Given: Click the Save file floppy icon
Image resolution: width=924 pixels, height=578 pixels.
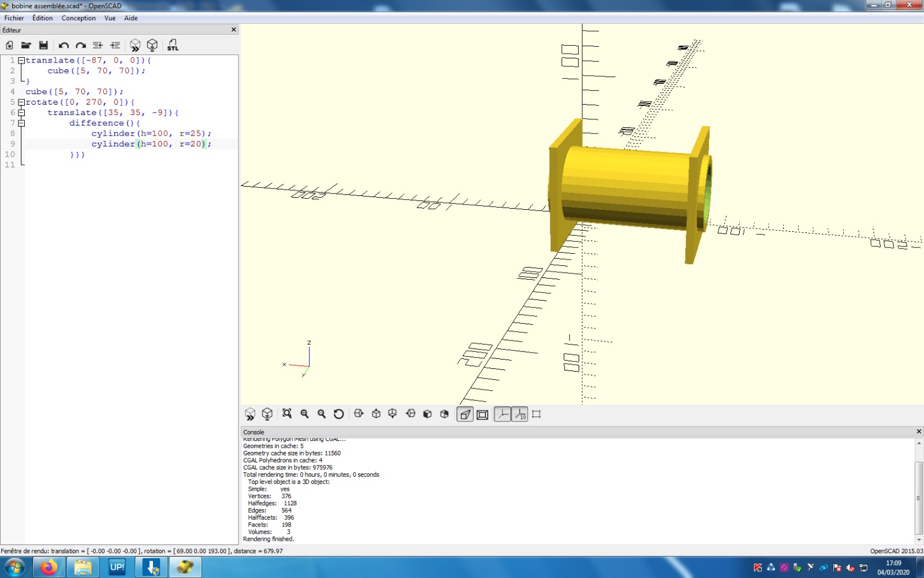Looking at the screenshot, I should [x=43, y=45].
